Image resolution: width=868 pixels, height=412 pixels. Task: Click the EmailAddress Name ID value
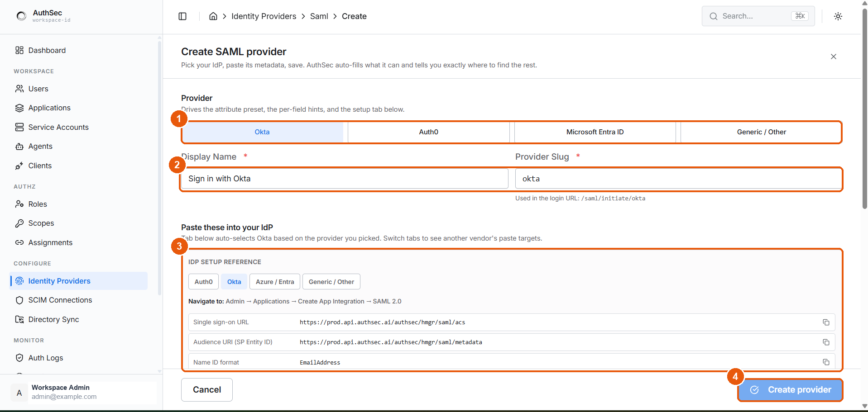tap(320, 362)
